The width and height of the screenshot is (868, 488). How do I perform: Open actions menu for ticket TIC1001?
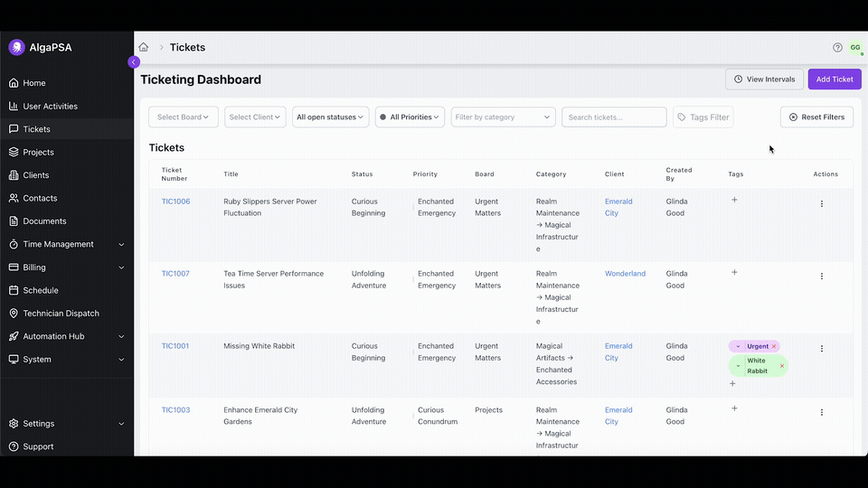click(x=821, y=349)
